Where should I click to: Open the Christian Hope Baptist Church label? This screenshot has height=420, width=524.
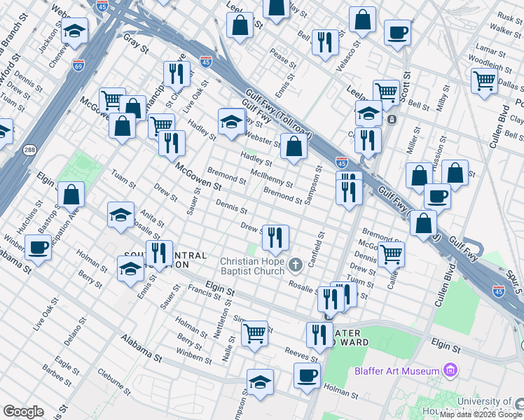pyautogui.click(x=252, y=266)
